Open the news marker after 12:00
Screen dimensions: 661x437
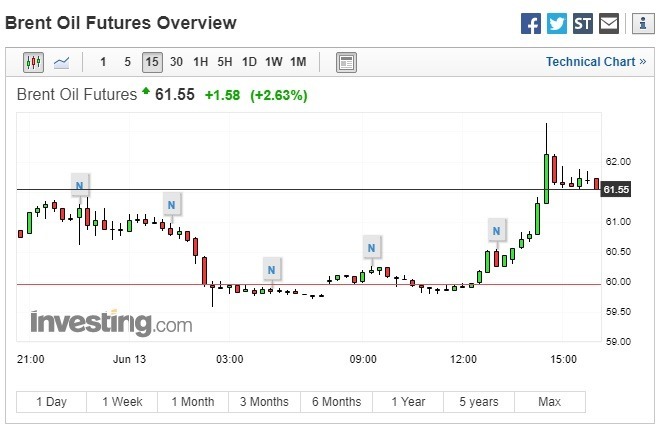click(x=497, y=230)
